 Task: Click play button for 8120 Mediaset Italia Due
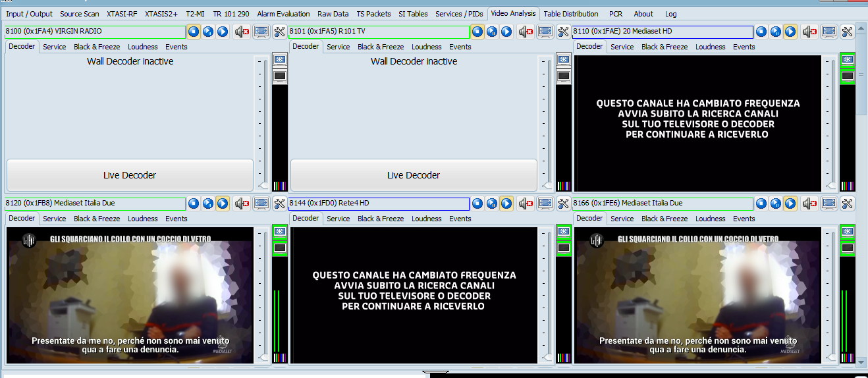223,203
